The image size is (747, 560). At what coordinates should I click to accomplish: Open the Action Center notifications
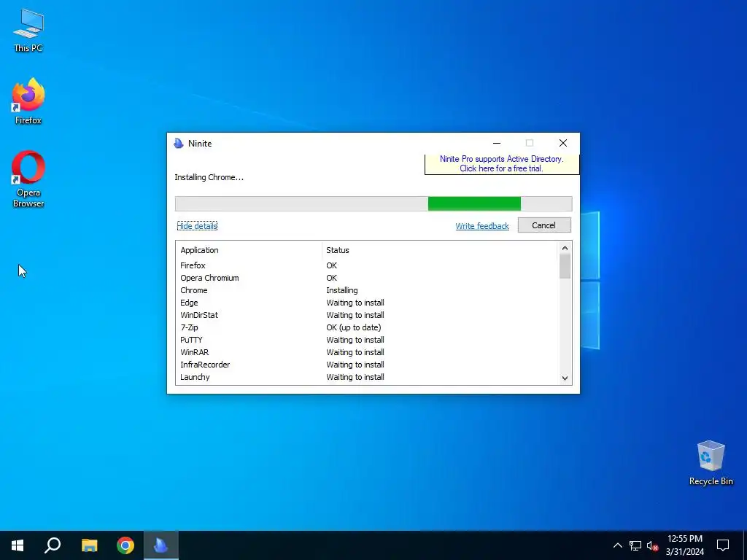pyautogui.click(x=723, y=545)
